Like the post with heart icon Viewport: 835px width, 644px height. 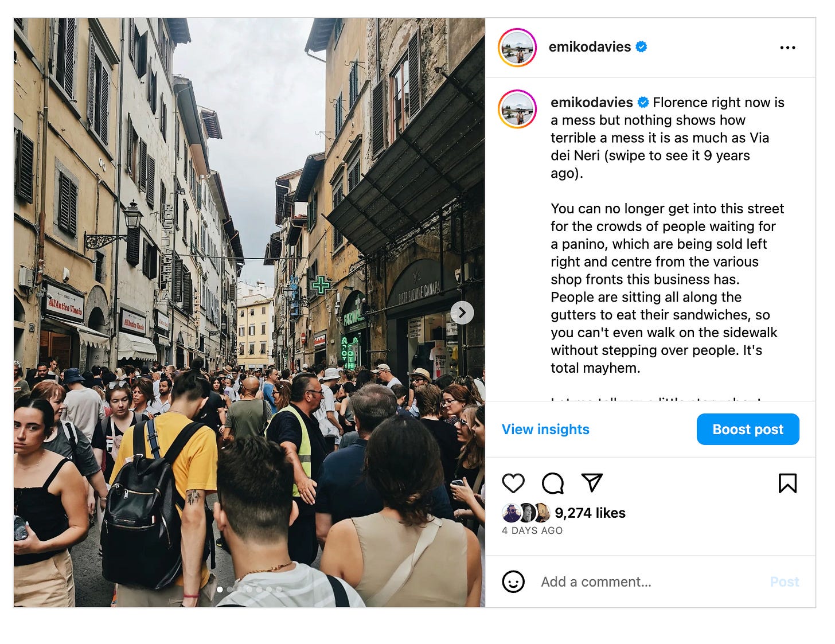[513, 483]
